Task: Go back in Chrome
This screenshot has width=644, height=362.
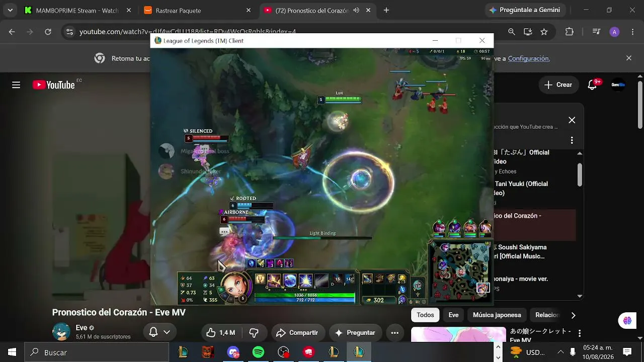Action: [12, 32]
